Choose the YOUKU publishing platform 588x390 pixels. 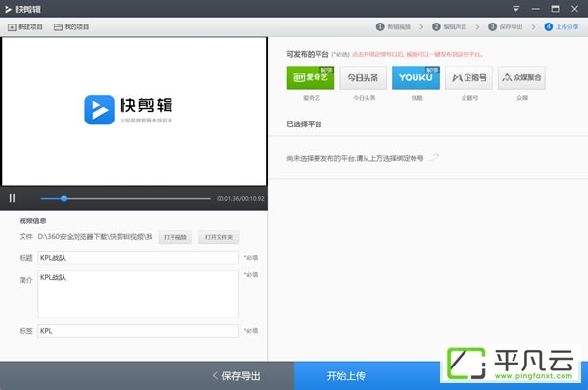(416, 77)
